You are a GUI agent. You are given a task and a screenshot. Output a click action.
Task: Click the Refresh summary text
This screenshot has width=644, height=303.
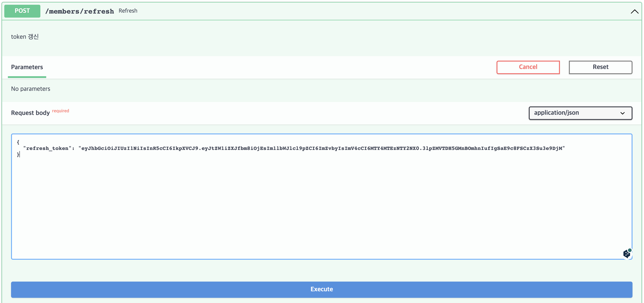tap(128, 11)
